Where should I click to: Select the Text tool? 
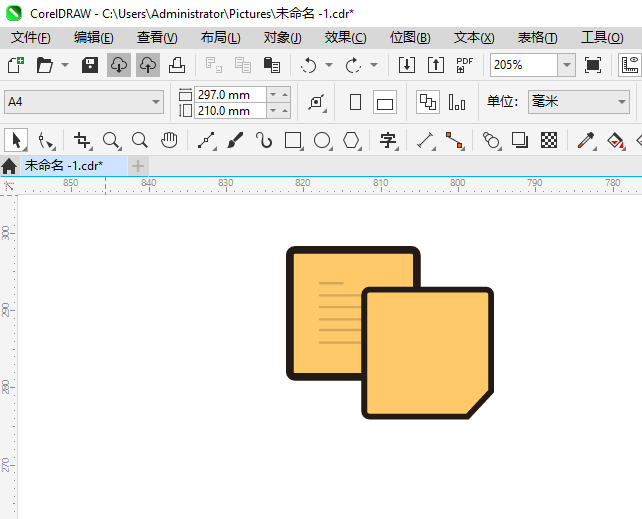tap(388, 140)
